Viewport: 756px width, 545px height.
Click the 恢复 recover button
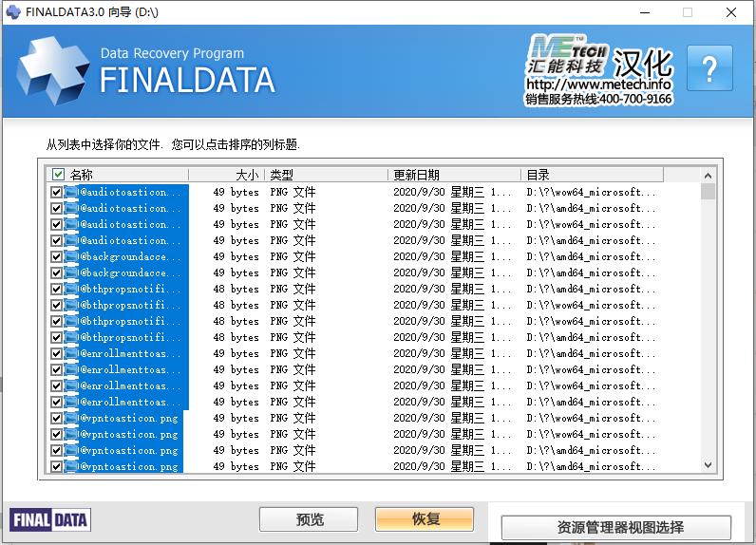425,518
